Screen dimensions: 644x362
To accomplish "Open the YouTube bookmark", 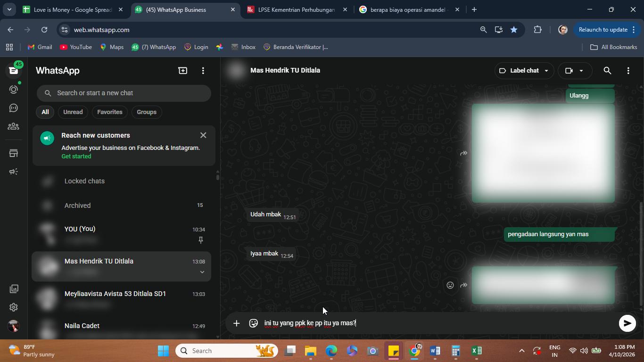I will 76,47.
